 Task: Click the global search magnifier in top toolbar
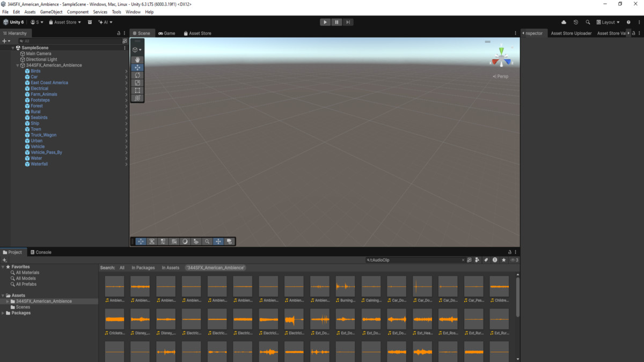[588, 23]
